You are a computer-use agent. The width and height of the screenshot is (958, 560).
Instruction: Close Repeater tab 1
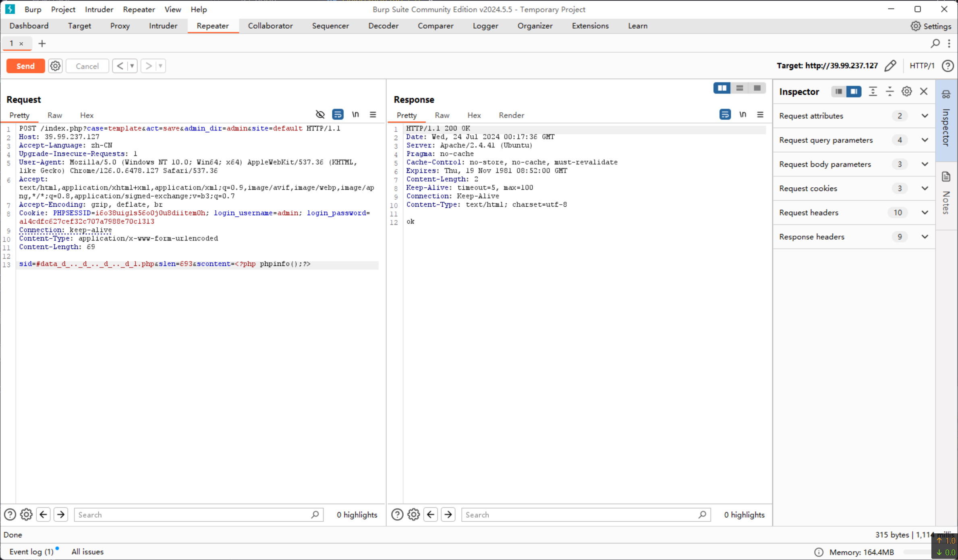pyautogui.click(x=21, y=44)
